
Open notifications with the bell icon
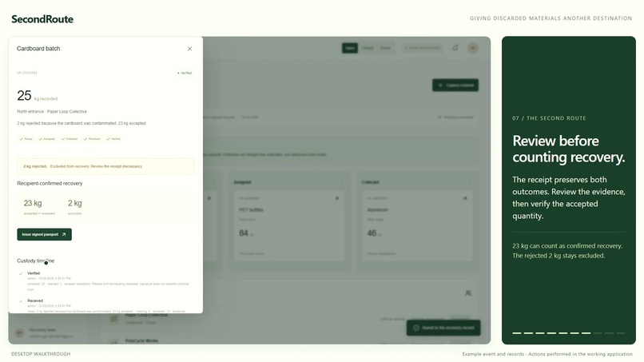click(x=455, y=48)
